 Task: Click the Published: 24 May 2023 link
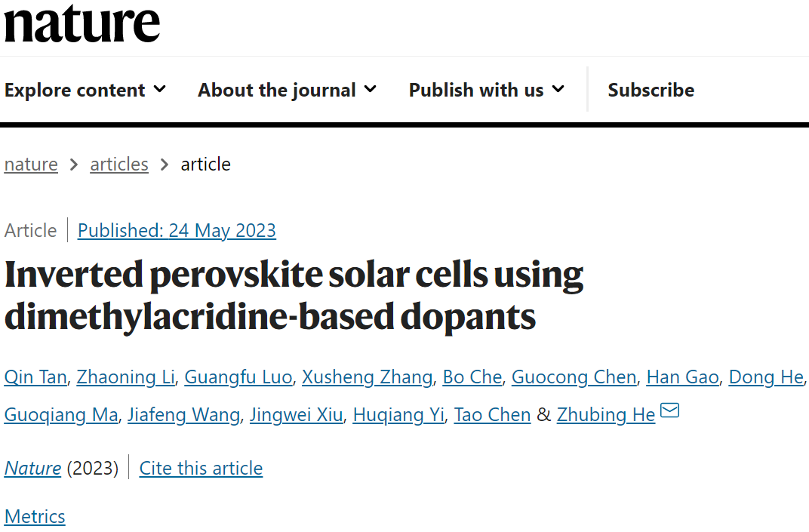[177, 230]
